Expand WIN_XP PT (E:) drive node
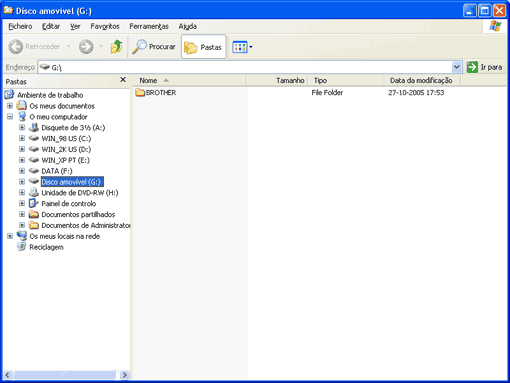 (x=22, y=160)
